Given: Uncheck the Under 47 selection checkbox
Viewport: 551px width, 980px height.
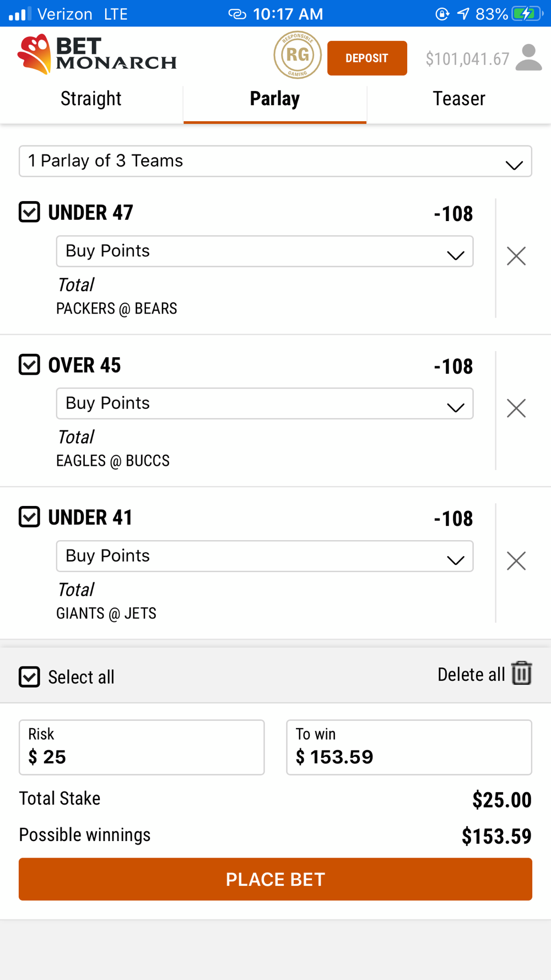Looking at the screenshot, I should pyautogui.click(x=29, y=212).
